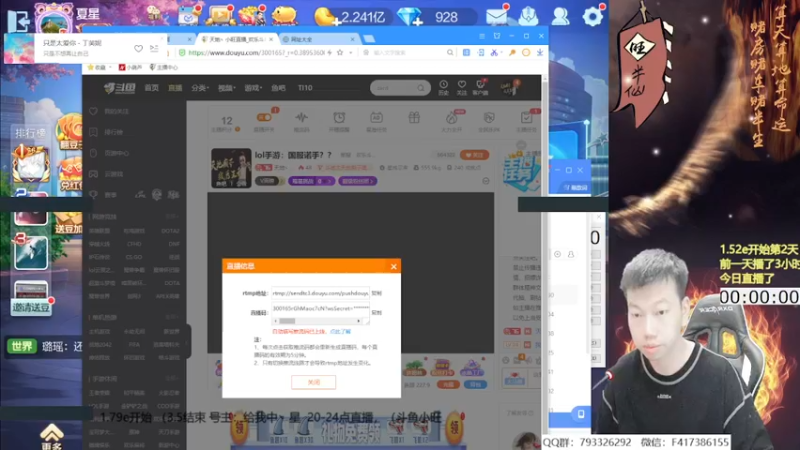Open a new browser tab
800x450 pixels.
pos(369,39)
